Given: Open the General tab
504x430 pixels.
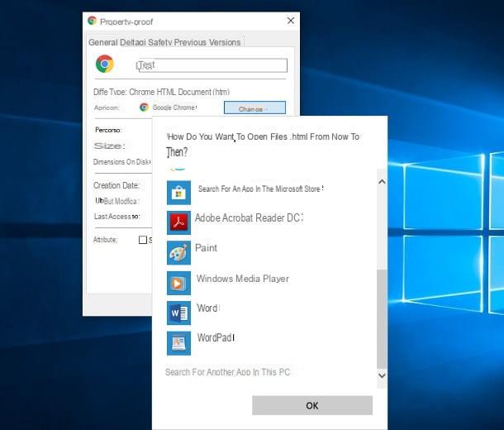Looking at the screenshot, I should pos(102,42).
